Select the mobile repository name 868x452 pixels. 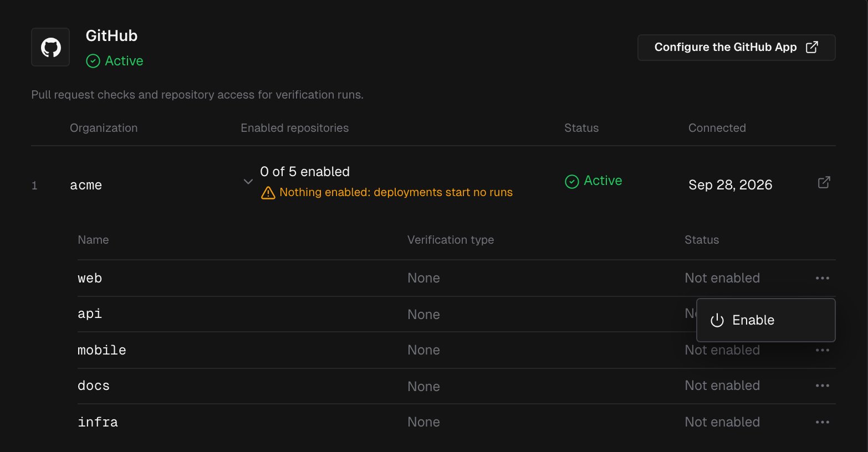(102, 350)
